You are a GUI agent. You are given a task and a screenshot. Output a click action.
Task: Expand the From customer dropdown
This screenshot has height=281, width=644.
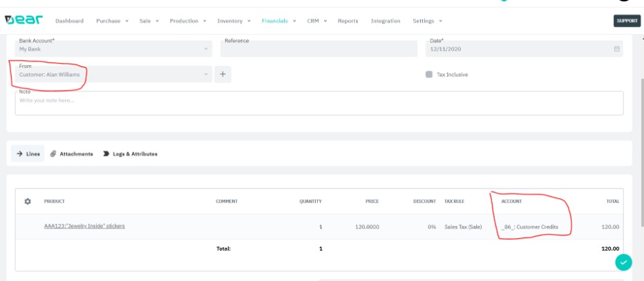(206, 74)
